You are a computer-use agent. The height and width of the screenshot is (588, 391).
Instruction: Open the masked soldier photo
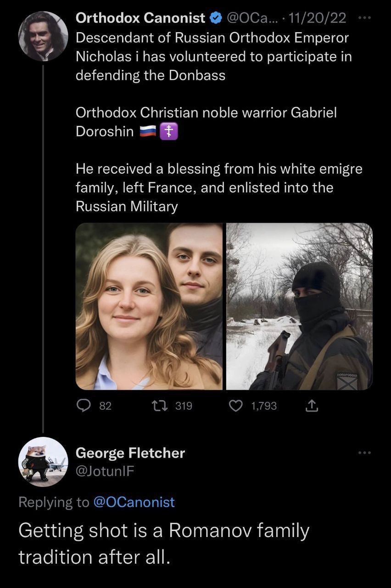(299, 306)
